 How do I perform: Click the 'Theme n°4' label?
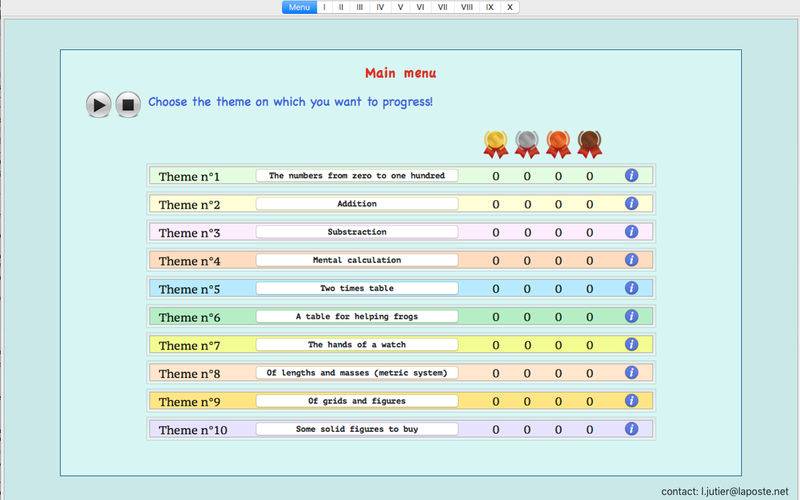189,261
